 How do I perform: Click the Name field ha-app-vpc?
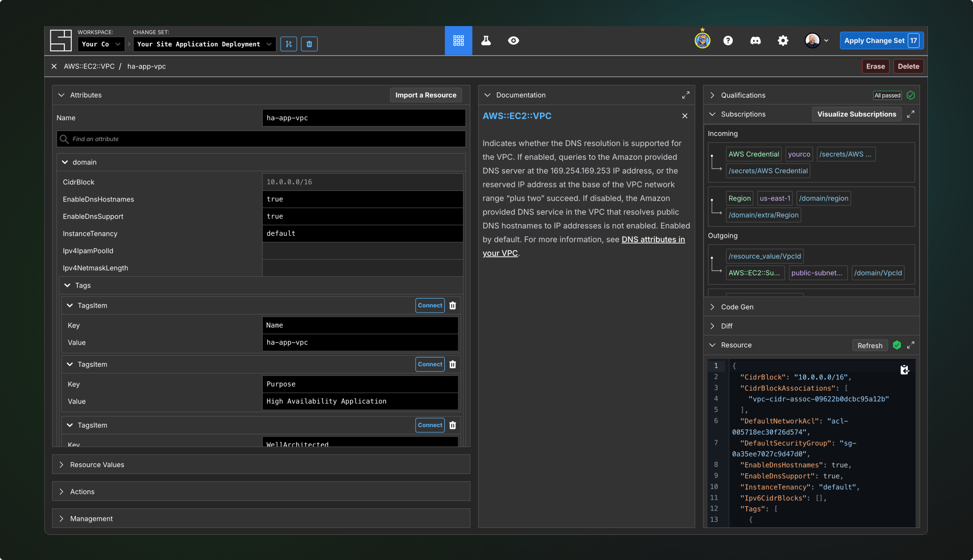coord(364,118)
